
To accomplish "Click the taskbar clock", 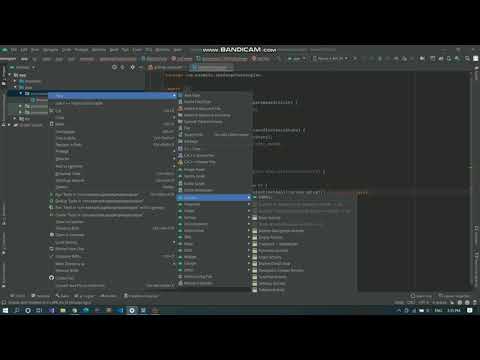I will click(454, 311).
